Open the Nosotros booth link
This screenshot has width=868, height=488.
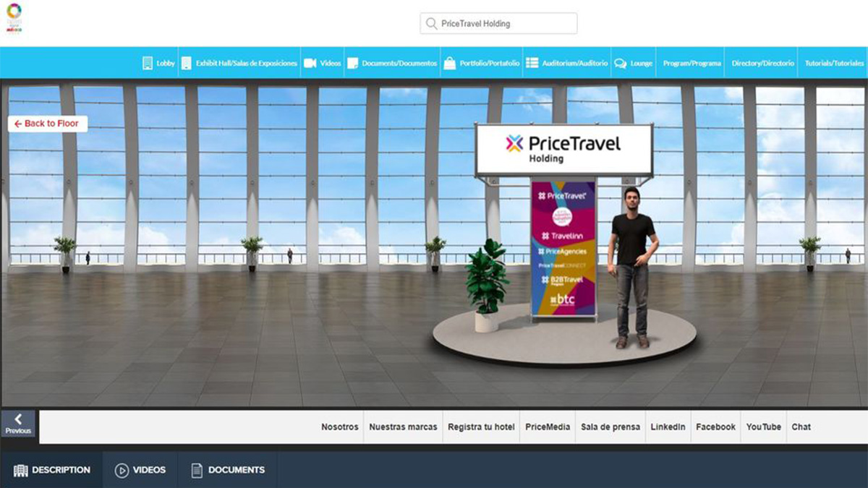(x=340, y=427)
